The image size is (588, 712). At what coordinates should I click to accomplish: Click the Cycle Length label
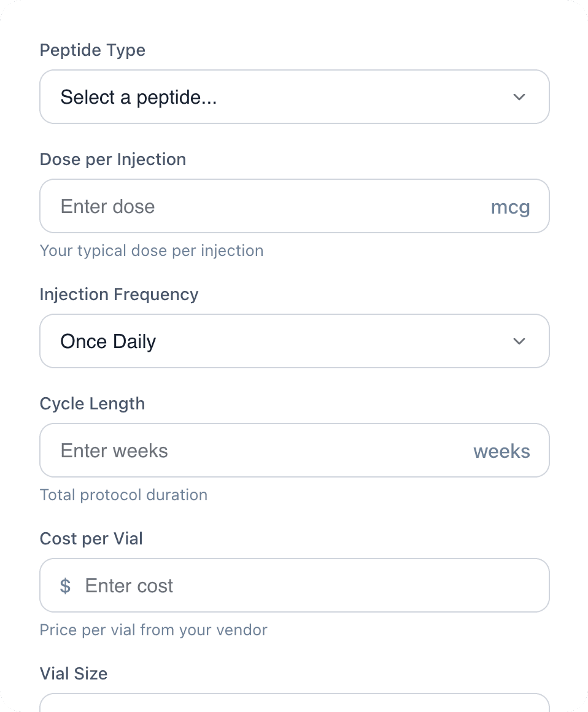(92, 404)
